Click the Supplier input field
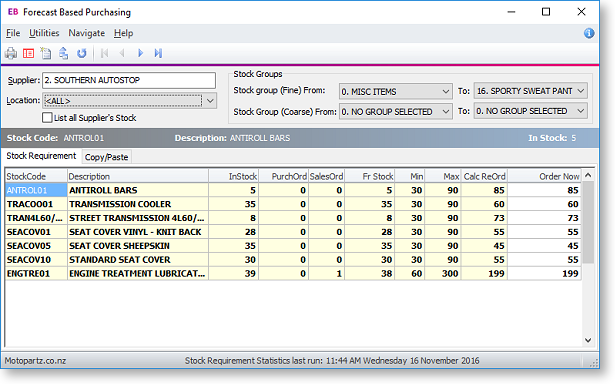This screenshot has width=615, height=384. pyautogui.click(x=129, y=80)
